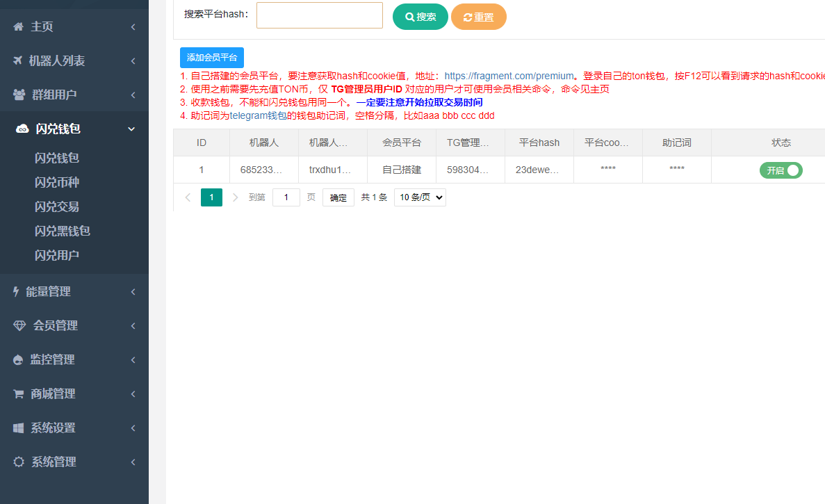
Task: Click the cloud icon beside 闪兑钱包
Action: click(22, 129)
